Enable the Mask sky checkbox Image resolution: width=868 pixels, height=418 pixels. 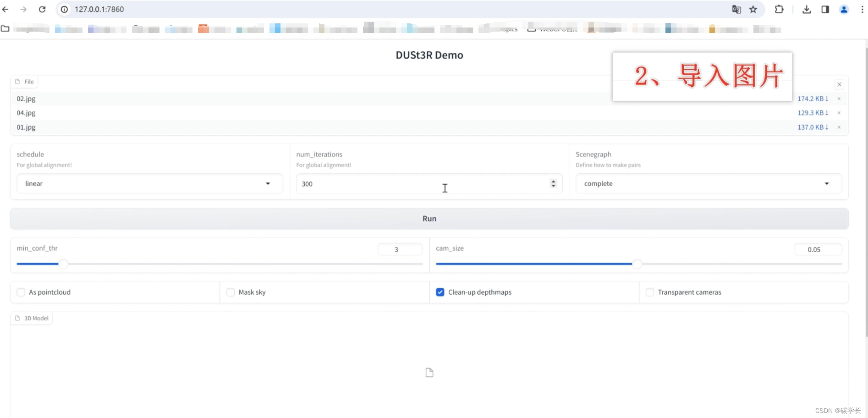click(x=231, y=292)
